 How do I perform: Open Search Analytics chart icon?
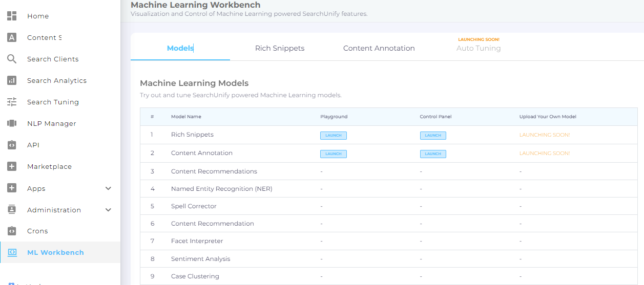(12, 80)
